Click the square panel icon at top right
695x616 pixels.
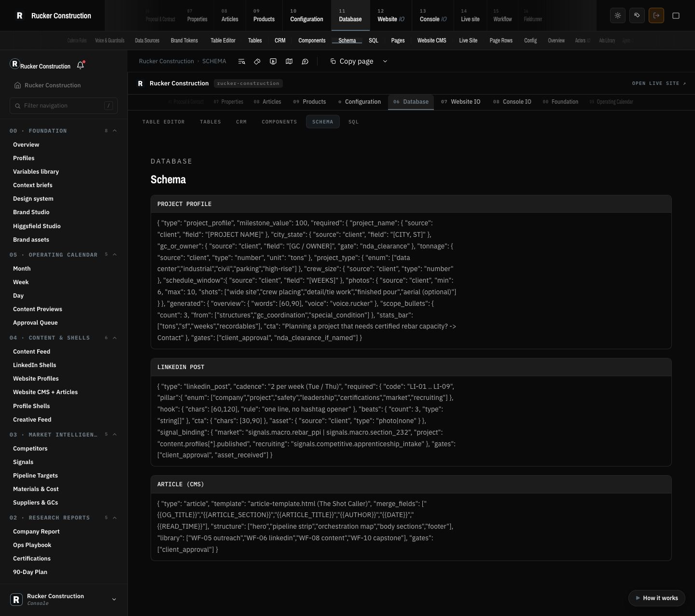(x=676, y=15)
